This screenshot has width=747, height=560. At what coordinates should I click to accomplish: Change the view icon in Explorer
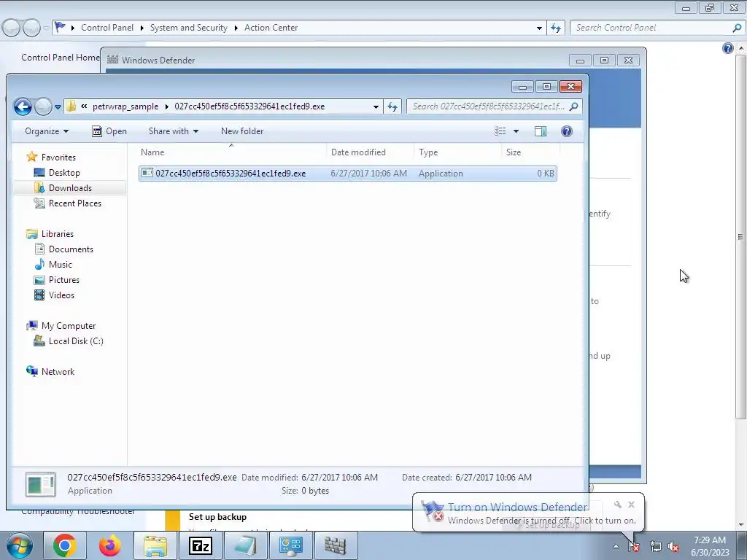500,131
